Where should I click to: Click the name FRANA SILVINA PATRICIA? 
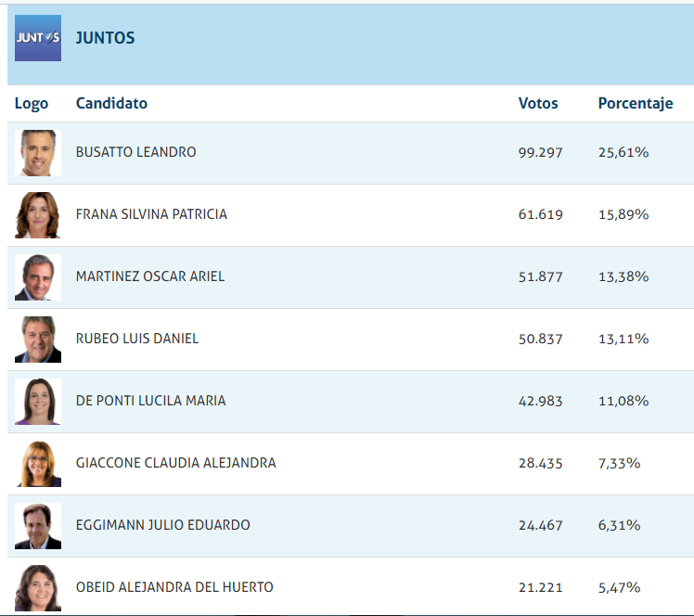[151, 214]
